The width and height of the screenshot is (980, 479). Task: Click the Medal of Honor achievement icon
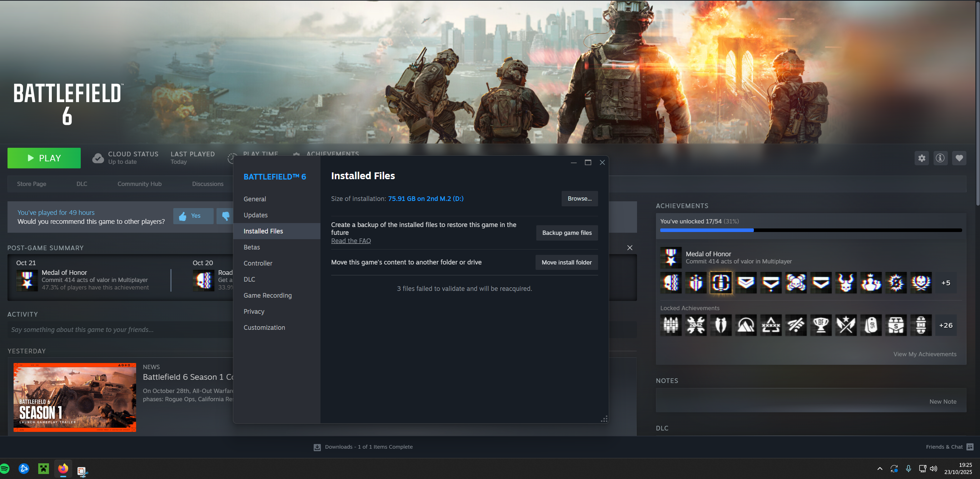click(671, 257)
